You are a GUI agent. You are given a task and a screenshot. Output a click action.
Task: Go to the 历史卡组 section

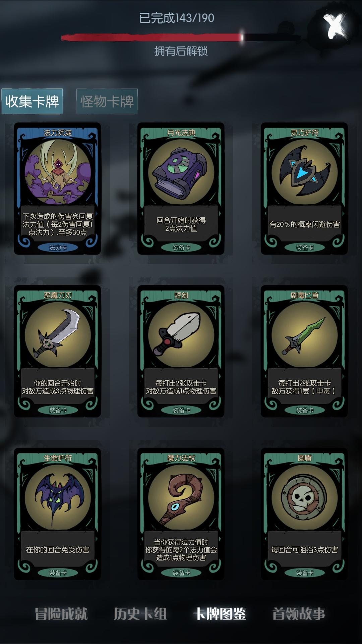[140, 614]
